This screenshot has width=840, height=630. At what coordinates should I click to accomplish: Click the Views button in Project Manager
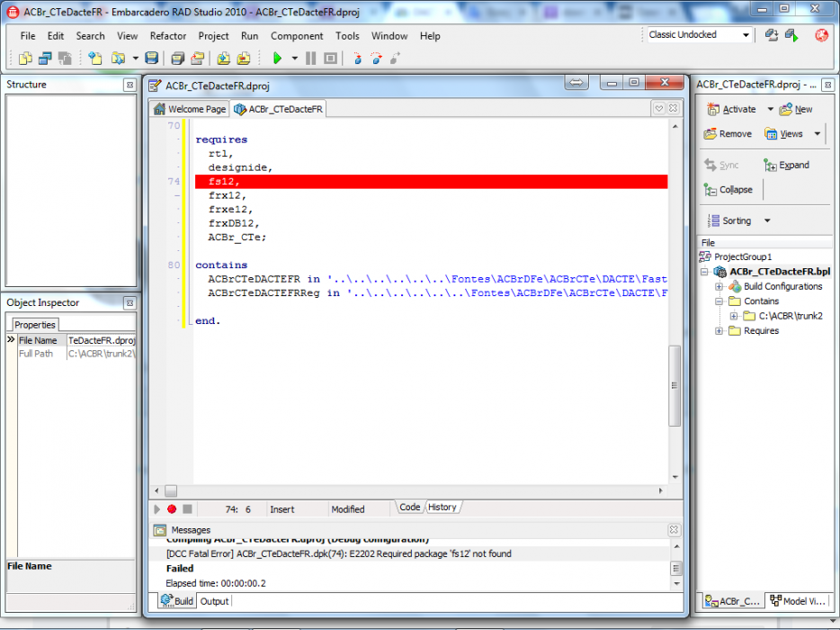[783, 134]
